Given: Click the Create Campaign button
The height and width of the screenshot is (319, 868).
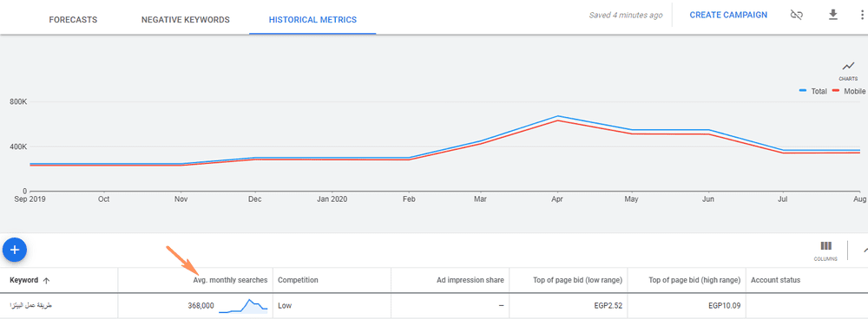Looking at the screenshot, I should tap(728, 15).
